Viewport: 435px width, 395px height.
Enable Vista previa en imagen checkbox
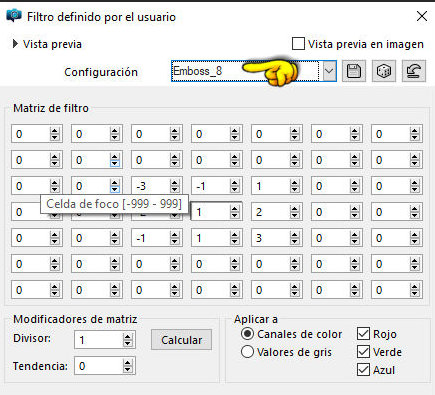(298, 44)
